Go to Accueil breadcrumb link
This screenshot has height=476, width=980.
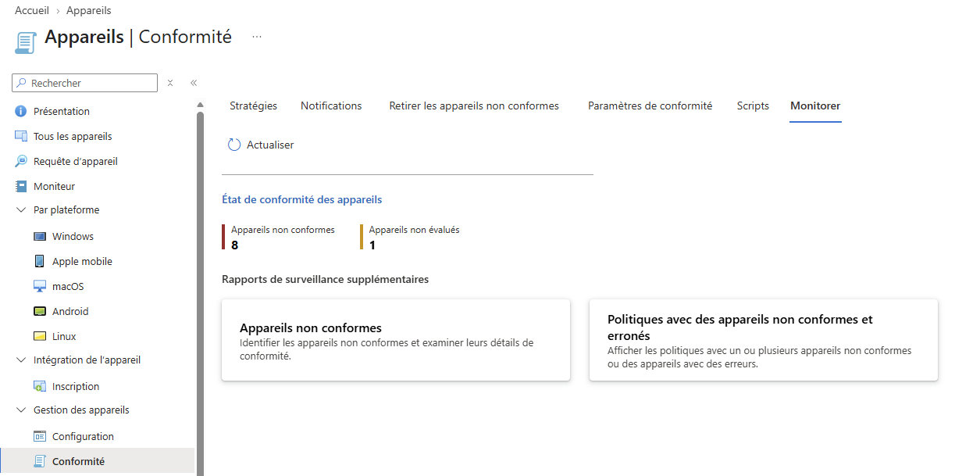(32, 10)
